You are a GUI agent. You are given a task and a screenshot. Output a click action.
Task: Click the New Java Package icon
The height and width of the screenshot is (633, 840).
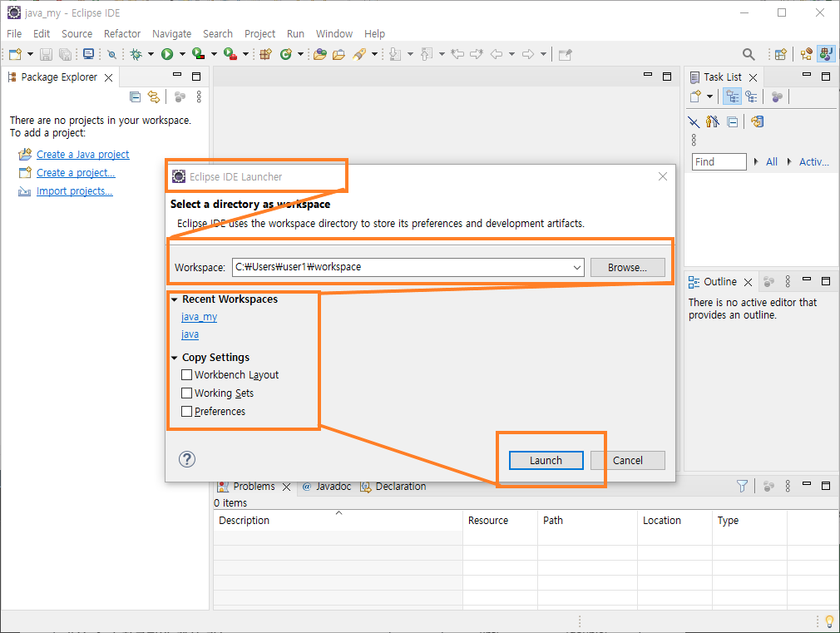click(265, 54)
